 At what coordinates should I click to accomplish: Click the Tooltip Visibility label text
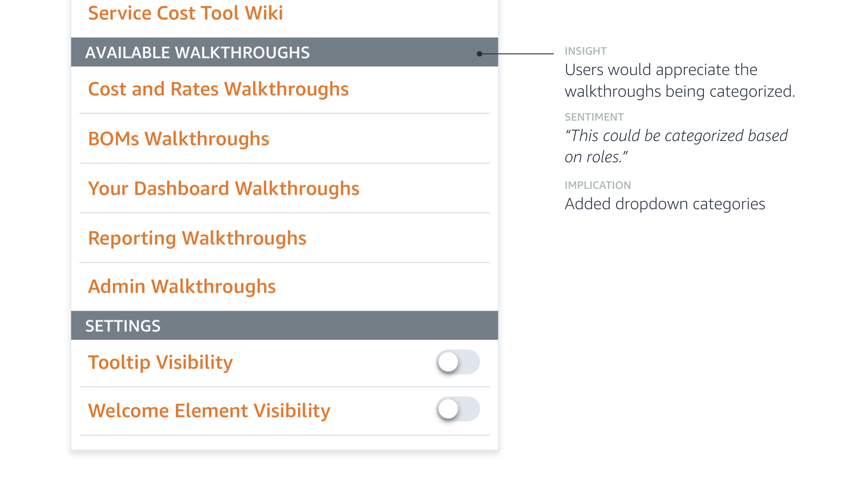[x=160, y=362]
